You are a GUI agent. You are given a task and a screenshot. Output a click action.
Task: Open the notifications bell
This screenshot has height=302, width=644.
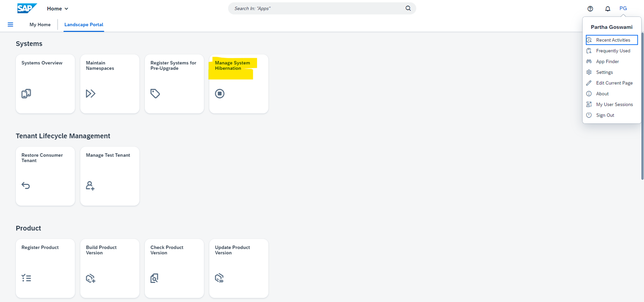tap(607, 9)
